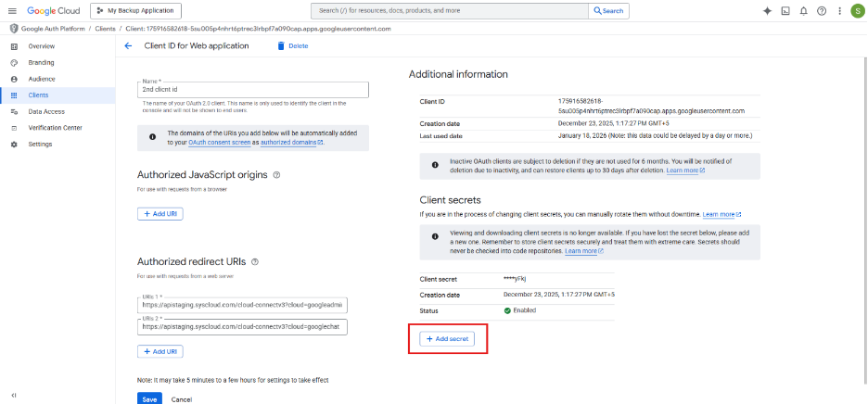Click the Gemini AI sparkle icon
The width and height of the screenshot is (868, 404).
pyautogui.click(x=767, y=11)
